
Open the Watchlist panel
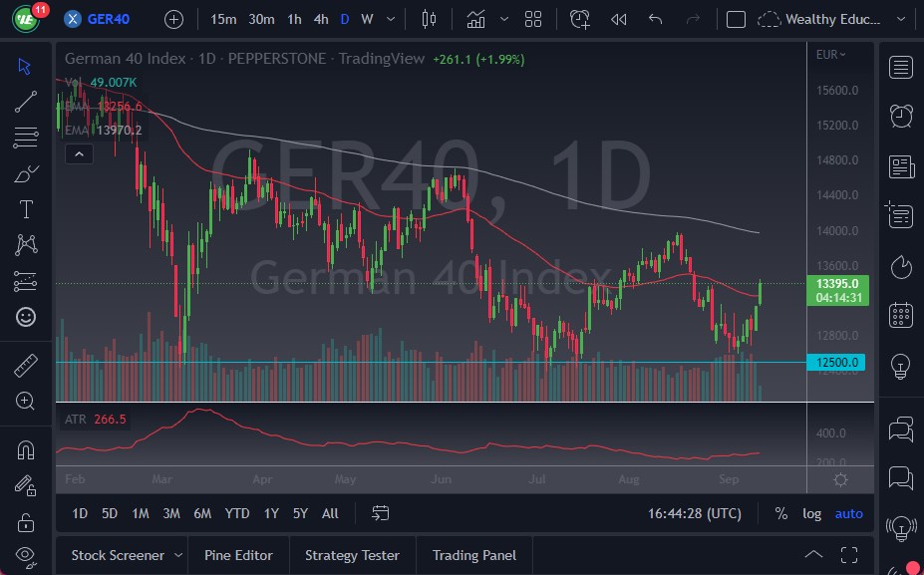(900, 67)
